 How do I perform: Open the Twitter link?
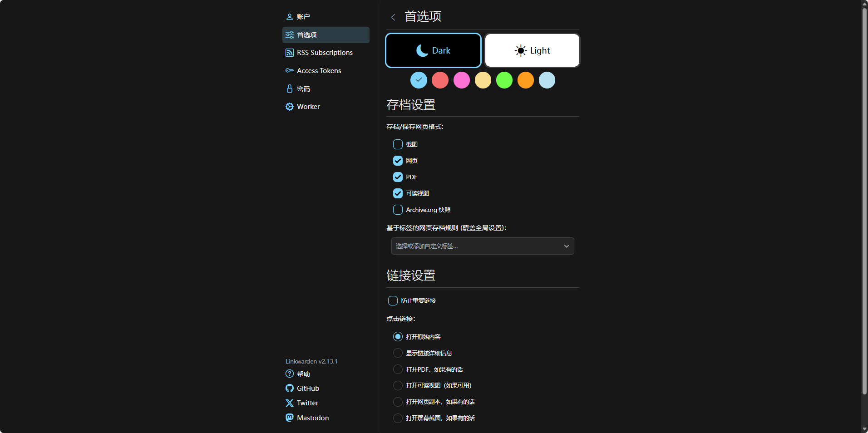point(302,403)
